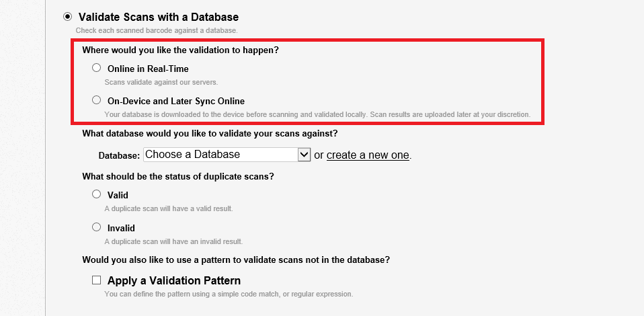Click the regular expression pattern description text

point(229,294)
